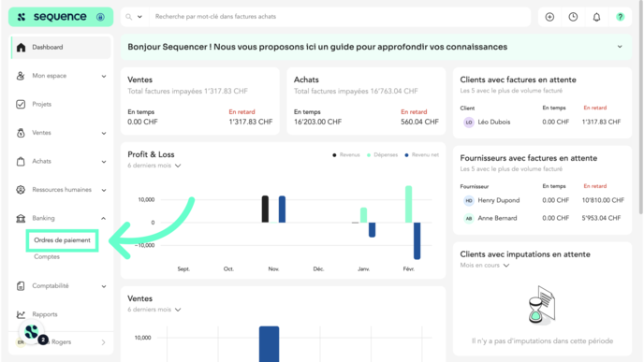Open Comptabilité menu

coord(51,285)
